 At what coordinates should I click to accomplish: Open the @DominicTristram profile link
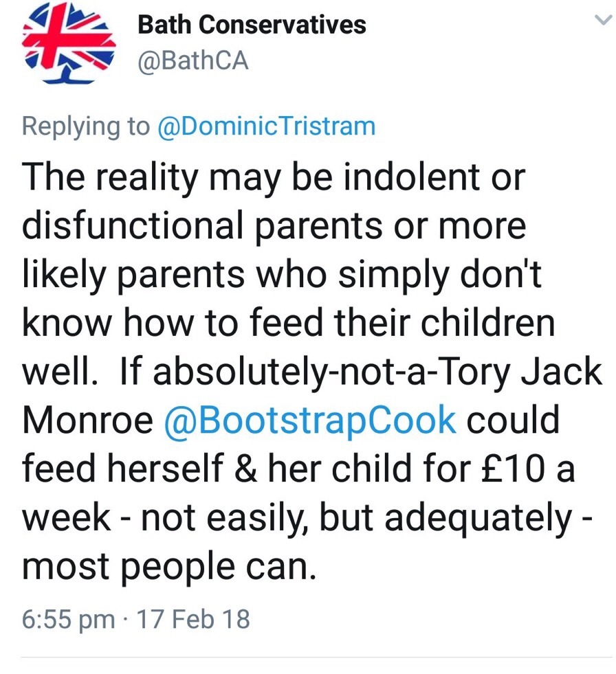coord(267,126)
